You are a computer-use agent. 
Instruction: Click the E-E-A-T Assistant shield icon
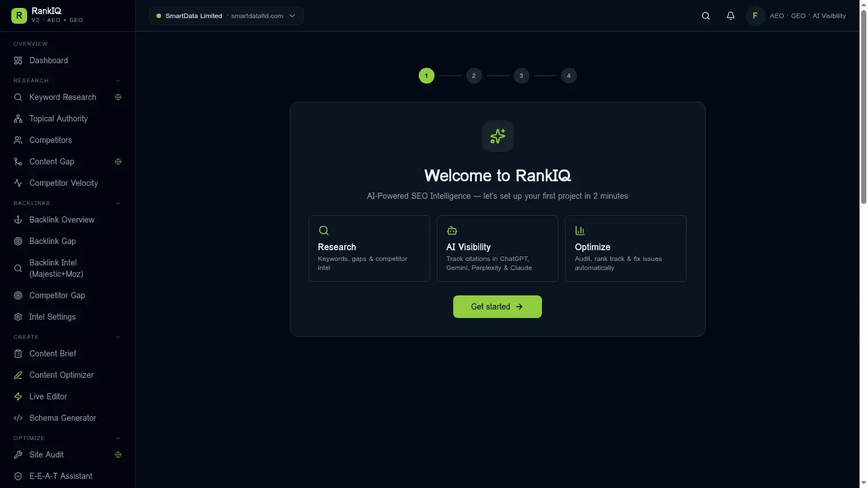[x=18, y=476]
